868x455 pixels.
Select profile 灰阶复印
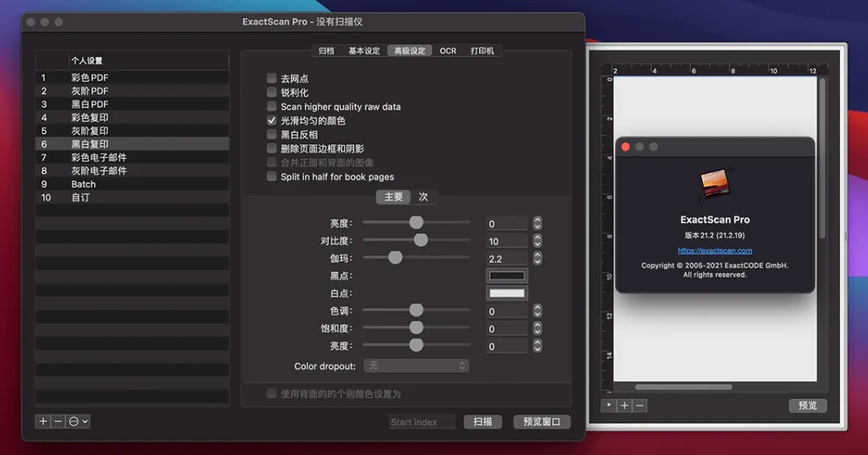pos(132,130)
